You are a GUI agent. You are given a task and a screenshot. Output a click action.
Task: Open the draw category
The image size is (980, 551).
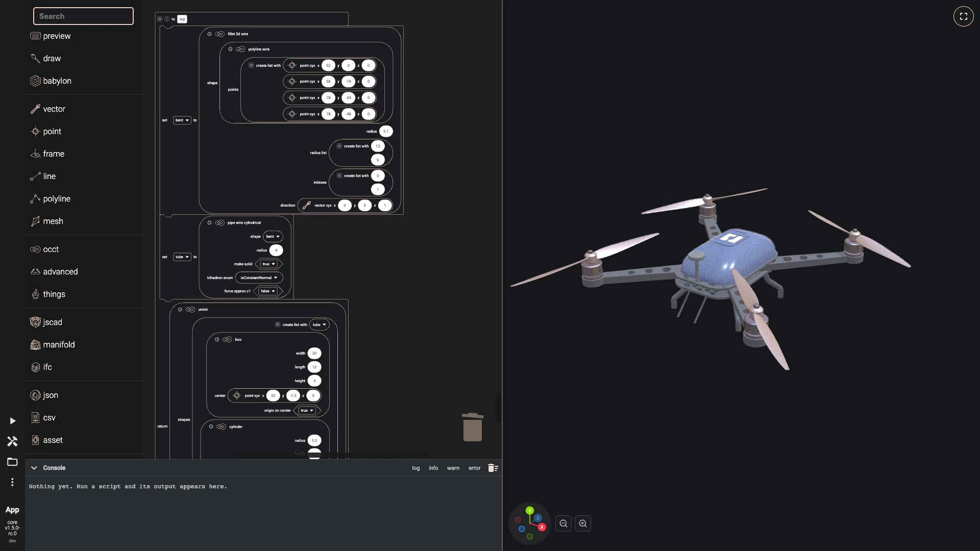click(x=84, y=58)
